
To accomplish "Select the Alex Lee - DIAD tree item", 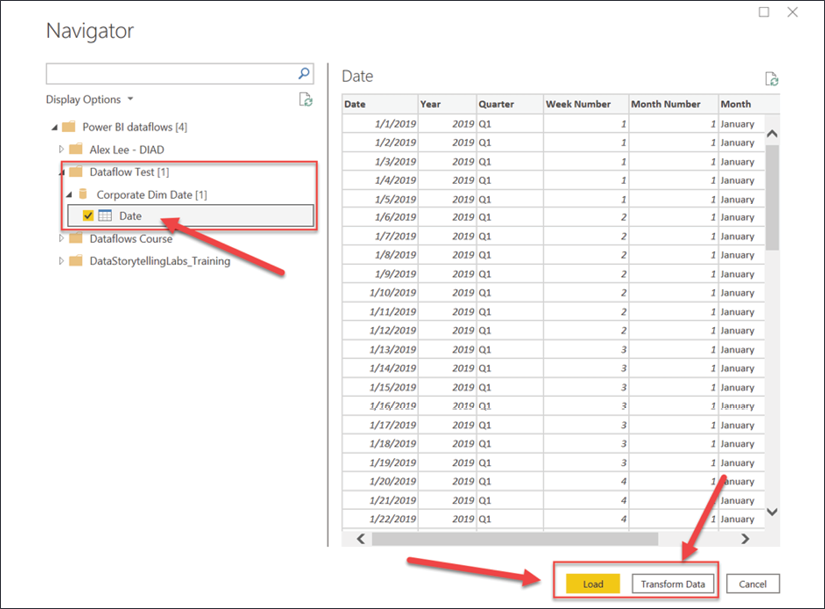I will point(127,149).
